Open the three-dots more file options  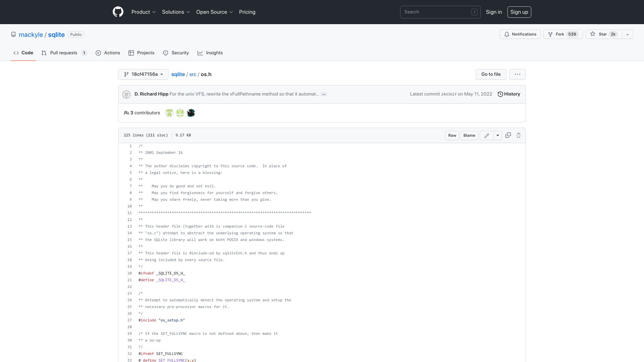[x=518, y=74]
